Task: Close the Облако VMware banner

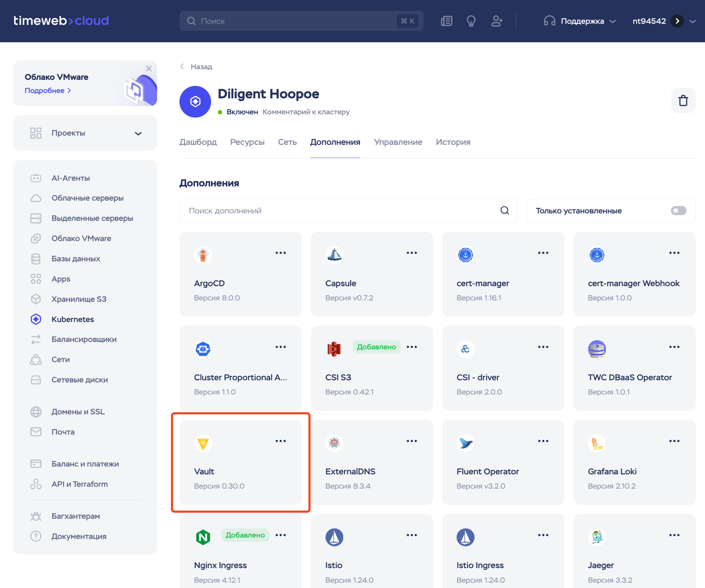Action: point(149,69)
